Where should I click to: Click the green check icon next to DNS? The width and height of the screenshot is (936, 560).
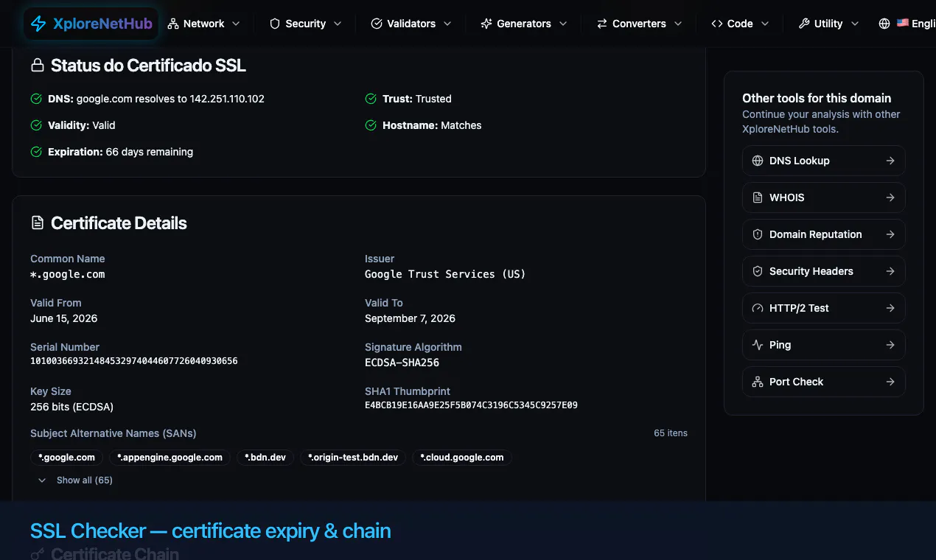coord(36,99)
